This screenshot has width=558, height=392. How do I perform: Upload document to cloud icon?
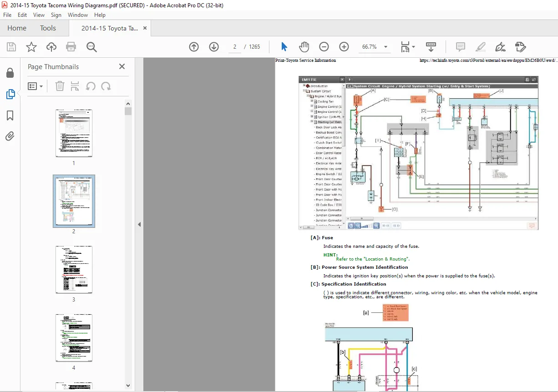pos(51,47)
